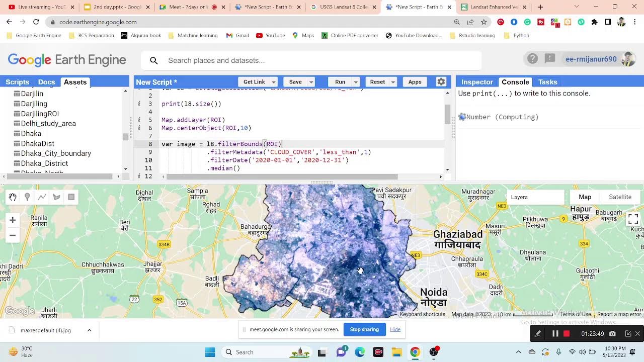Click Keyboard shortcuts on the map
This screenshot has height=362, width=644.
pyautogui.click(x=423, y=314)
